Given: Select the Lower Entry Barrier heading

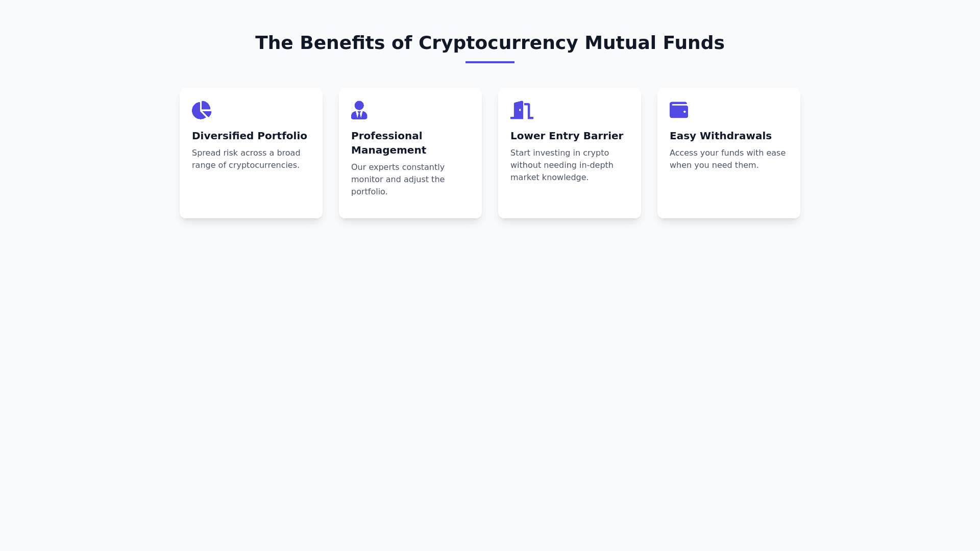Looking at the screenshot, I should 567,136.
